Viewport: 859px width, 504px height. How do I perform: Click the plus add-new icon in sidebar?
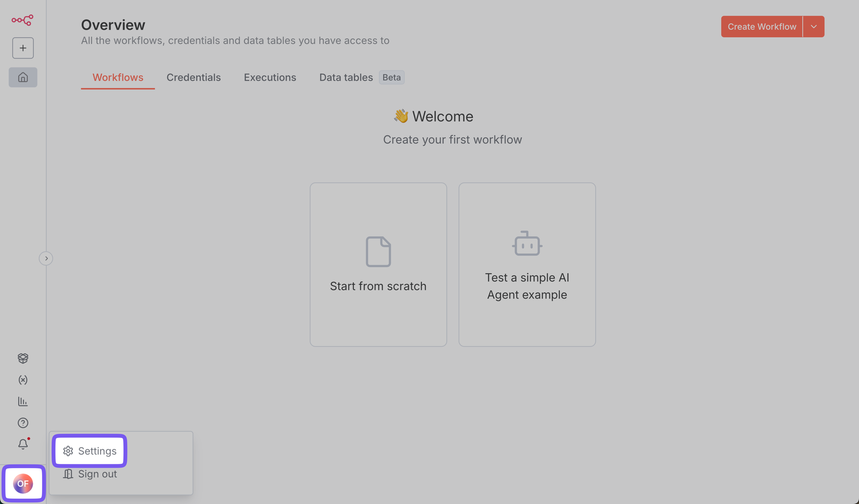(x=23, y=48)
